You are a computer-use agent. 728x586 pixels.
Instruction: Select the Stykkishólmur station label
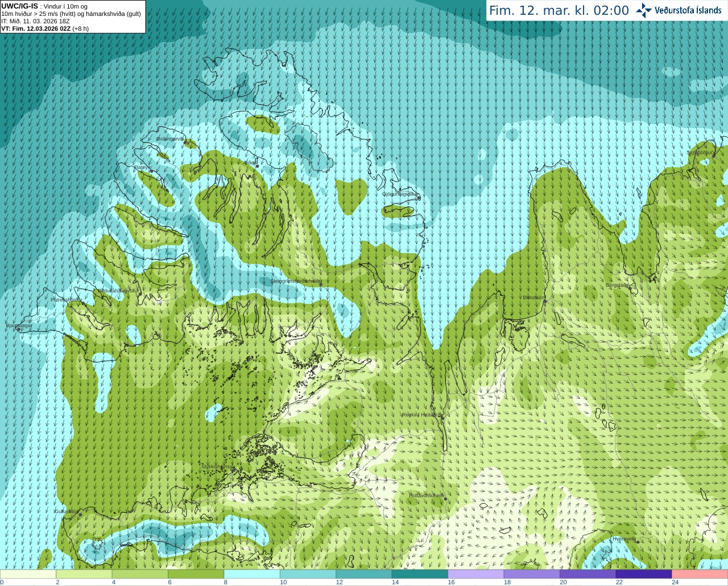pyautogui.click(x=217, y=467)
